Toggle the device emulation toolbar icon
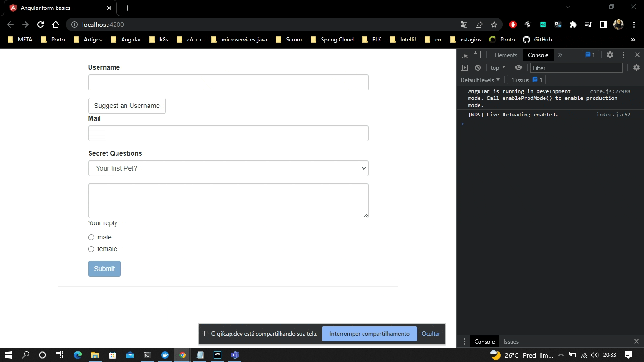The height and width of the screenshot is (362, 644). click(477, 55)
